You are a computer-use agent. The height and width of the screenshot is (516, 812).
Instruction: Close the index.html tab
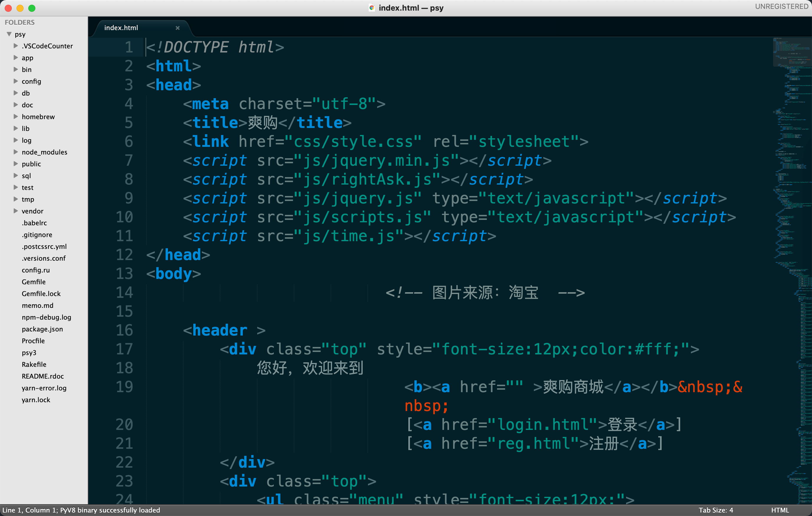tap(177, 28)
